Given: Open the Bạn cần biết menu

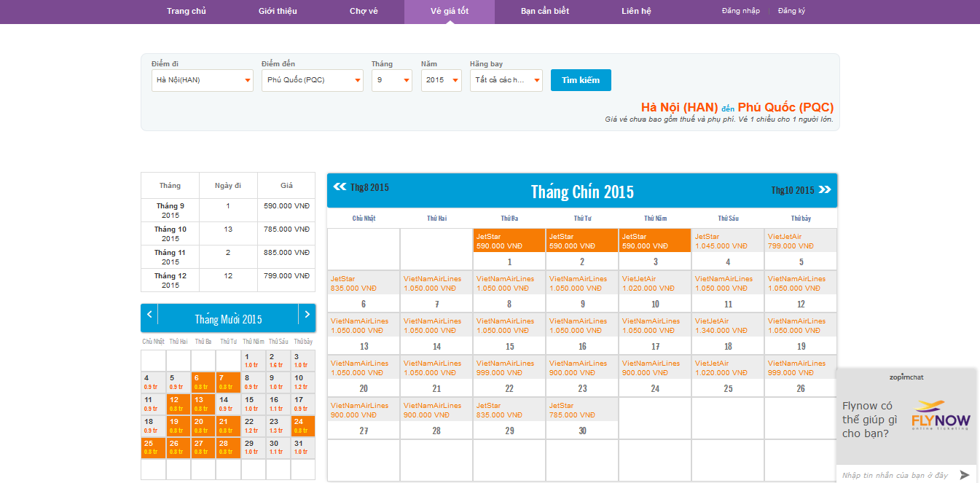Looking at the screenshot, I should pyautogui.click(x=545, y=11).
